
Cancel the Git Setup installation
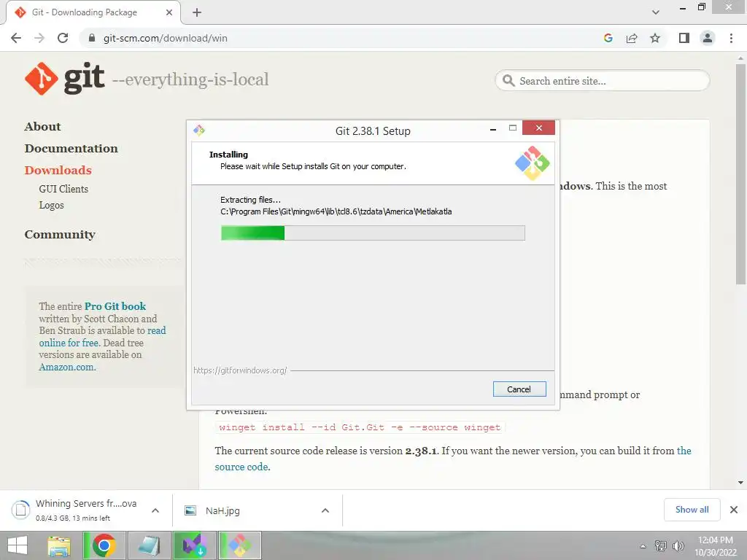519,389
